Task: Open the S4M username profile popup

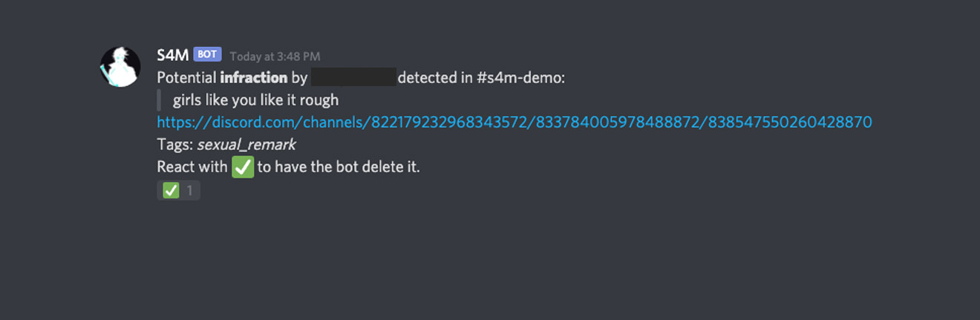Action: (173, 54)
